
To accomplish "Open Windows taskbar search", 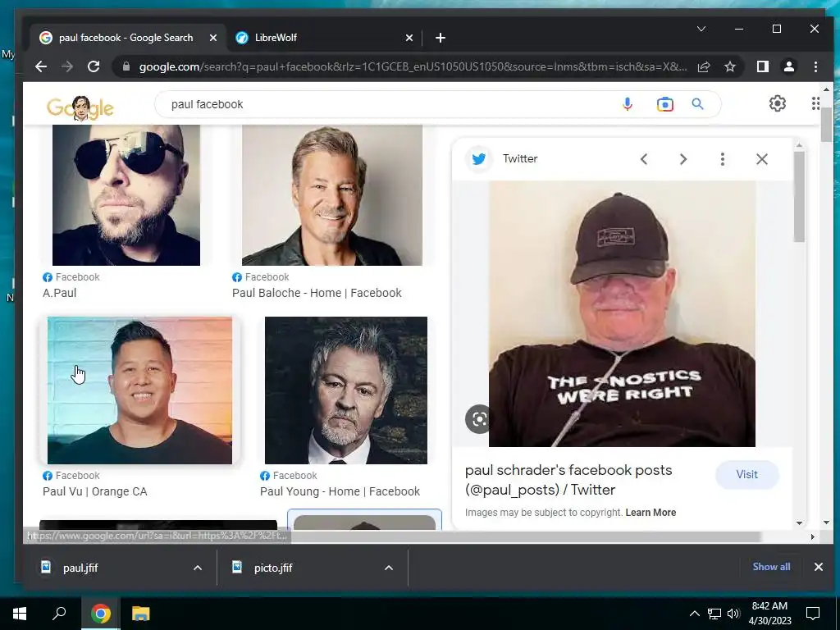I will (59, 614).
